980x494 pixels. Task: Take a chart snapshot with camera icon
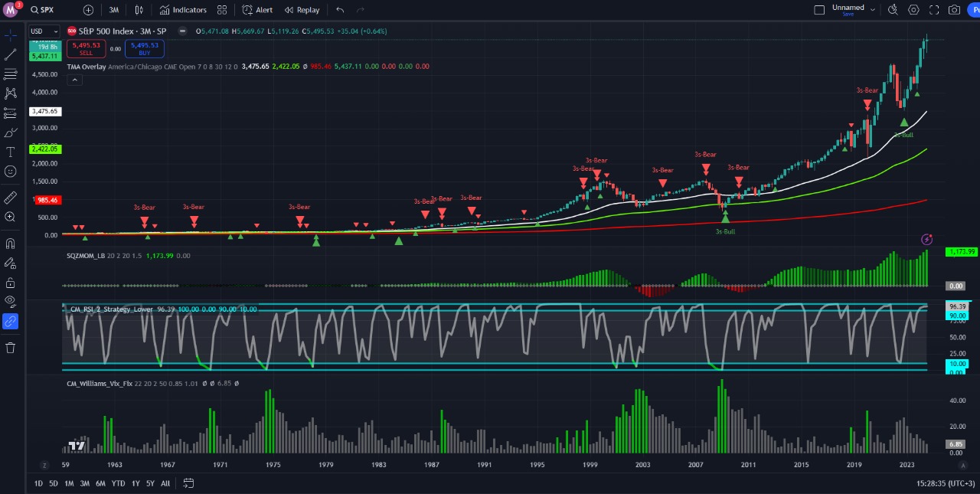[954, 10]
